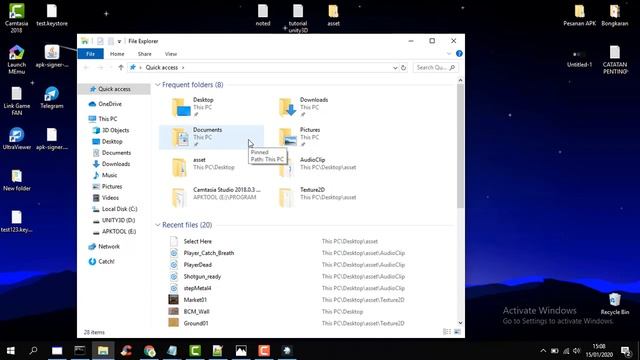Select Videos in navigation pane
This screenshot has width=640, height=360.
110,198
